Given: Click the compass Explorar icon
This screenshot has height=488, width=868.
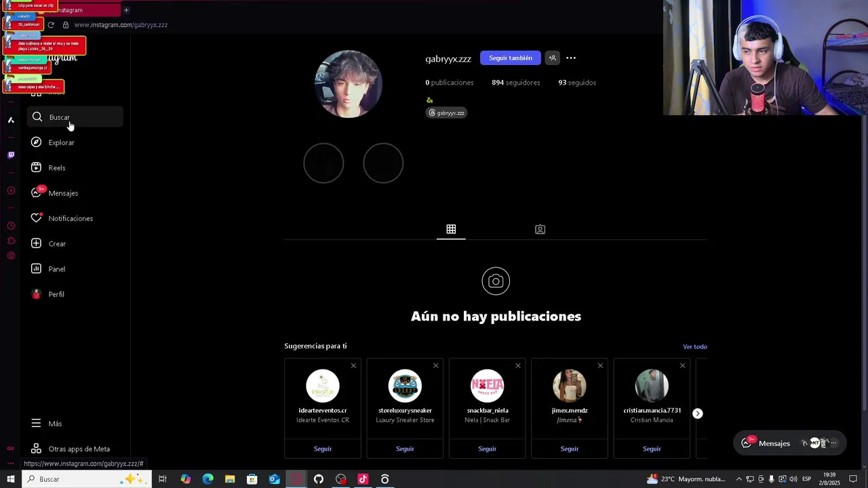Looking at the screenshot, I should point(37,142).
